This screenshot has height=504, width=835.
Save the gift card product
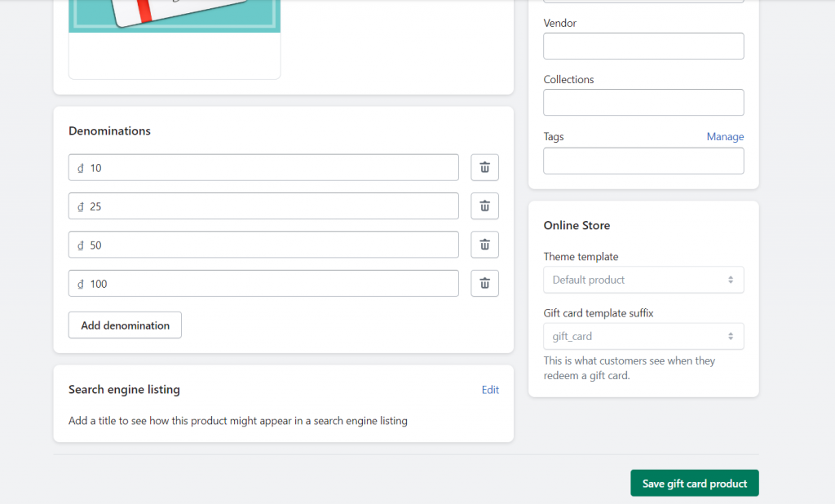click(x=694, y=483)
